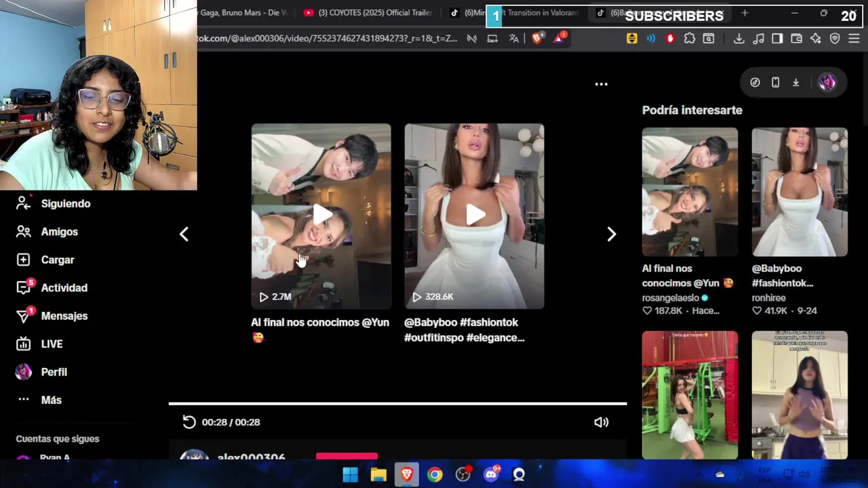Click the Siguiendo person icon
The width and height of the screenshot is (868, 488).
click(x=23, y=203)
